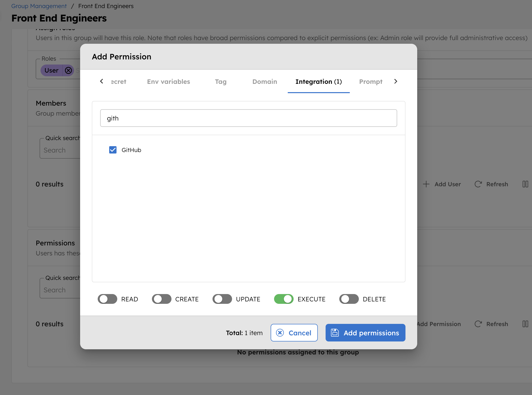Click the save icon on Add permissions button
Screen dimensions: 532x395
pyautogui.click(x=335, y=332)
